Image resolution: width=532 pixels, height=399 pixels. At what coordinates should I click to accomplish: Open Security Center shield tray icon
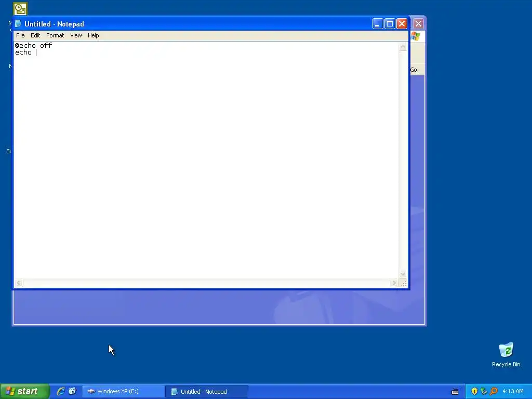point(474,391)
